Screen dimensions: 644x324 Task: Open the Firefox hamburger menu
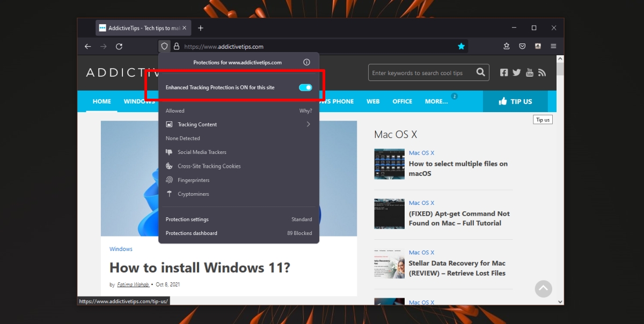(553, 47)
